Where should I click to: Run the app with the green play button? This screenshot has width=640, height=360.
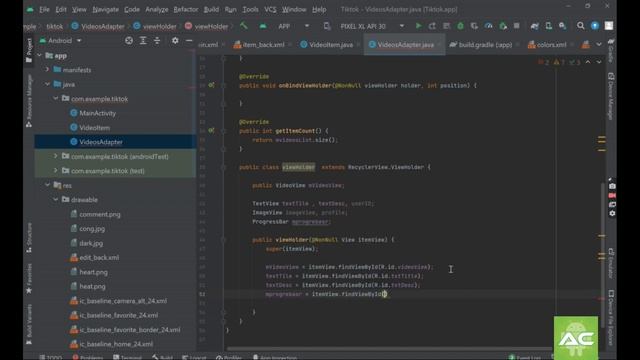[x=418, y=26]
